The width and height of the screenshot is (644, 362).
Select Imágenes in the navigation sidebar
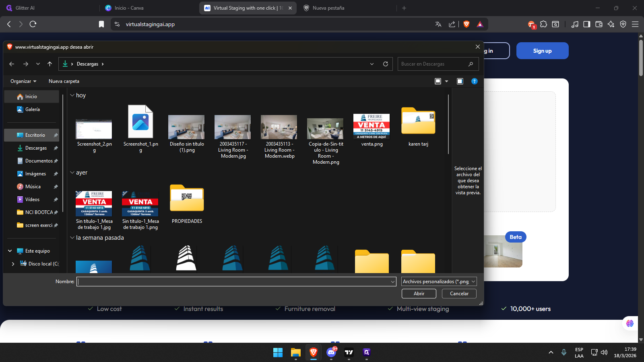[x=35, y=174]
